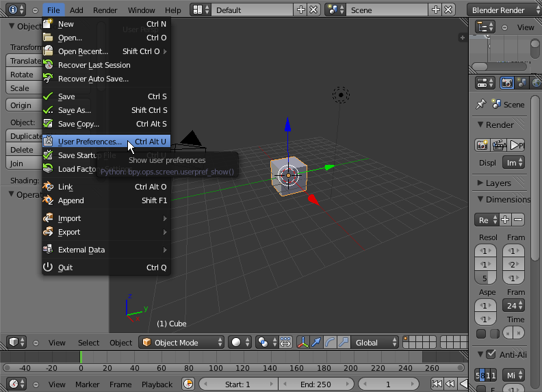The height and width of the screenshot is (392, 542).
Task: Jump to previous keyframe
Action: click(x=450, y=384)
